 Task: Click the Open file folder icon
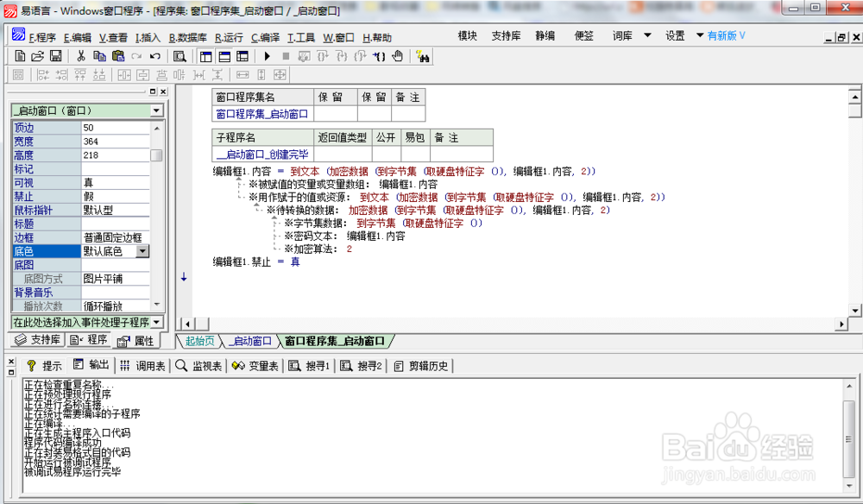click(x=37, y=56)
